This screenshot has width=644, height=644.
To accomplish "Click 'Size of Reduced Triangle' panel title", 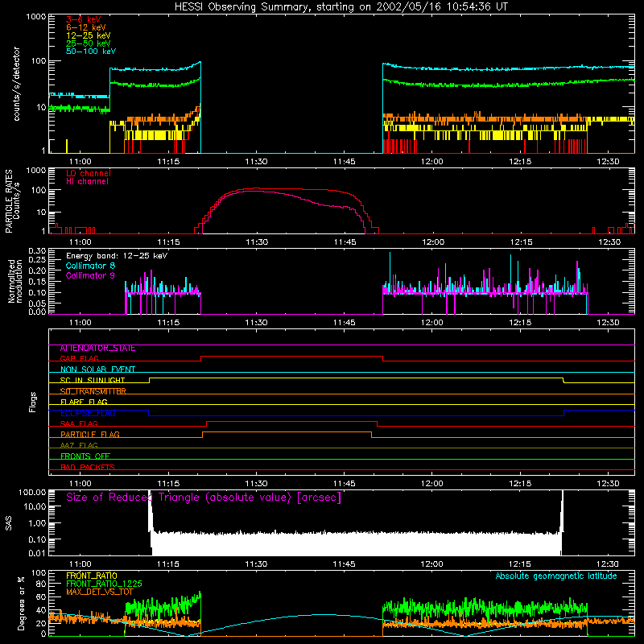I will click(204, 497).
